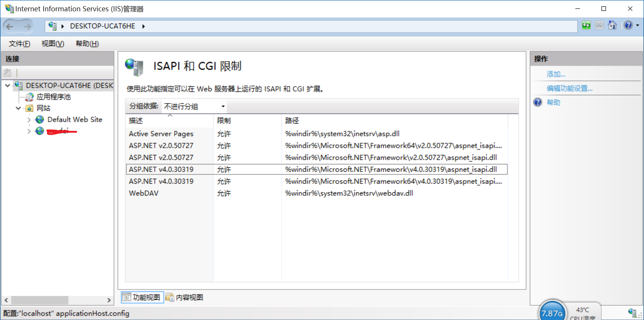Select the Active Server Pages row
Image resolution: width=644 pixels, height=320 pixels.
click(x=317, y=134)
